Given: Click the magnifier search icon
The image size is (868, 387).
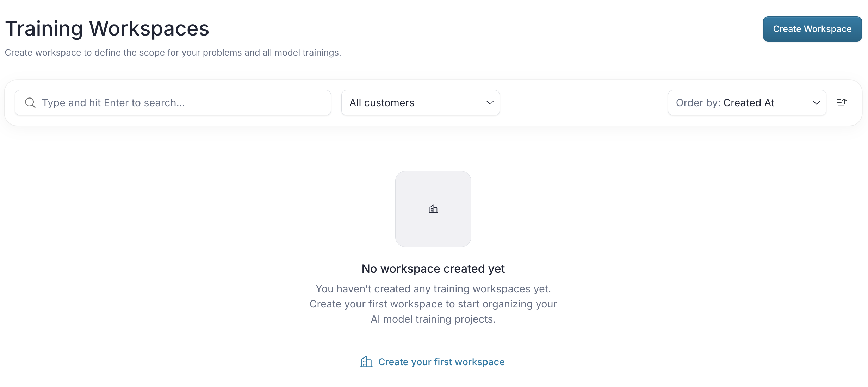Looking at the screenshot, I should (30, 103).
